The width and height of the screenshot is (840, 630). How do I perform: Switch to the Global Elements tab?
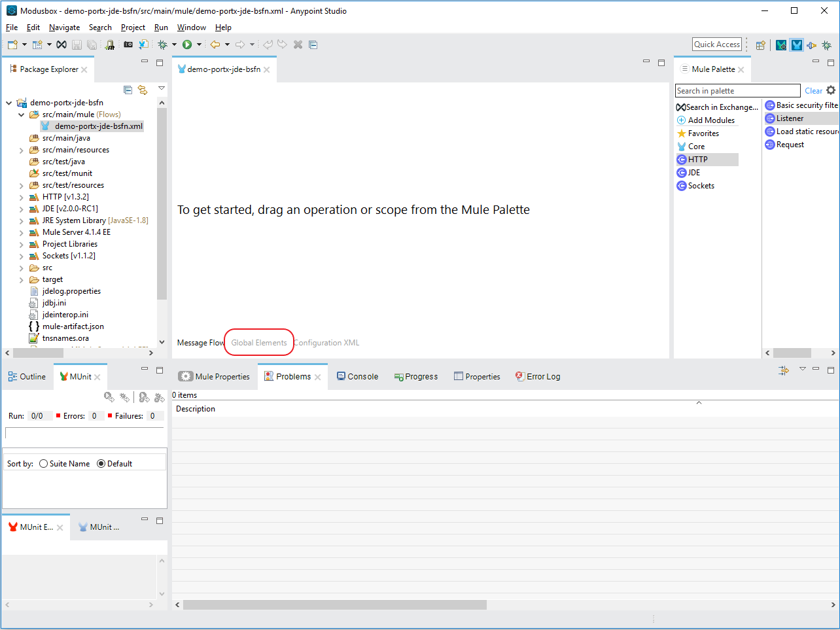259,343
